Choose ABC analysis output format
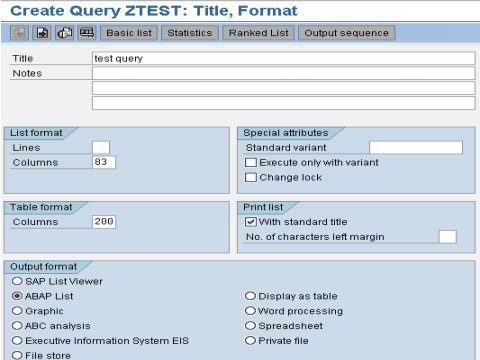The image size is (480, 360). point(17,326)
